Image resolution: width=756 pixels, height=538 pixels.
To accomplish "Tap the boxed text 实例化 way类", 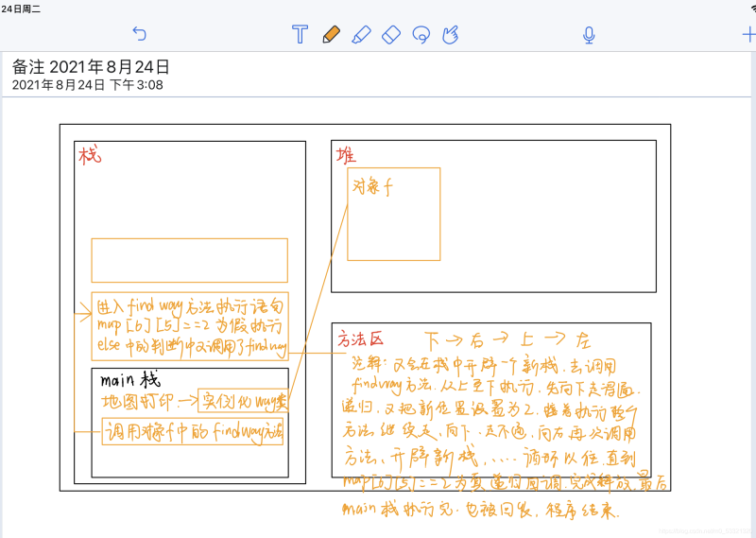I will (x=244, y=401).
